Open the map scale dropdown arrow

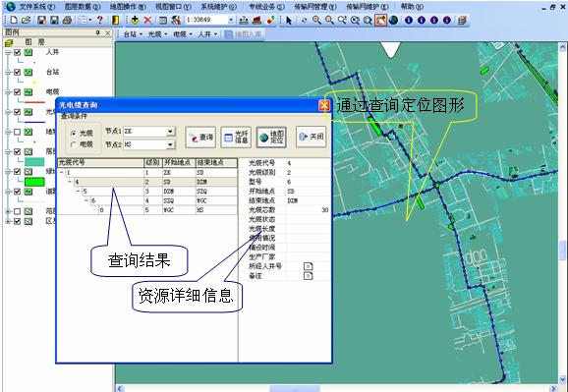click(231, 20)
